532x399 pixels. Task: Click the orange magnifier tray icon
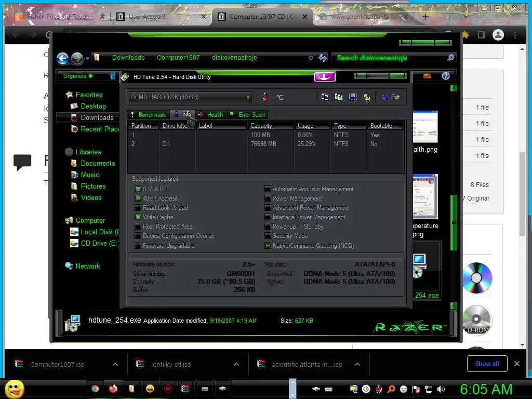[391, 389]
